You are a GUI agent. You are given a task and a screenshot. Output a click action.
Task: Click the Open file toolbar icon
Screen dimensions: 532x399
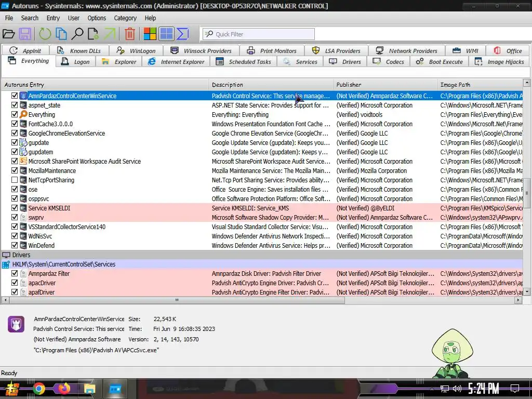point(8,34)
